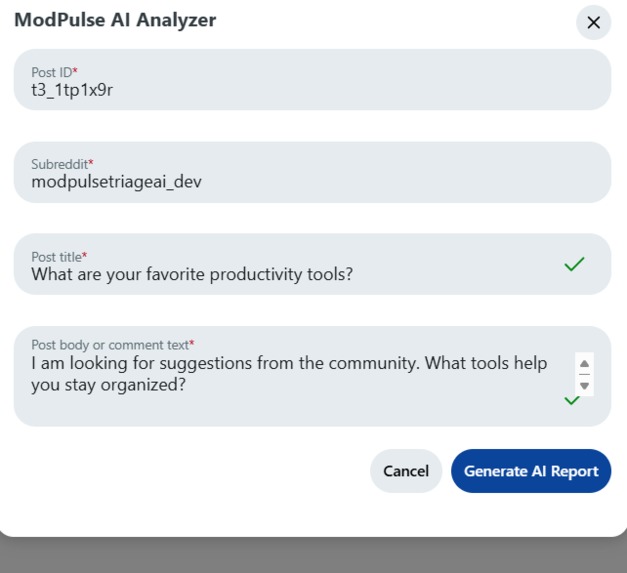Image resolution: width=627 pixels, height=573 pixels.
Task: Step up the body text scroll arrow
Action: tap(584, 363)
